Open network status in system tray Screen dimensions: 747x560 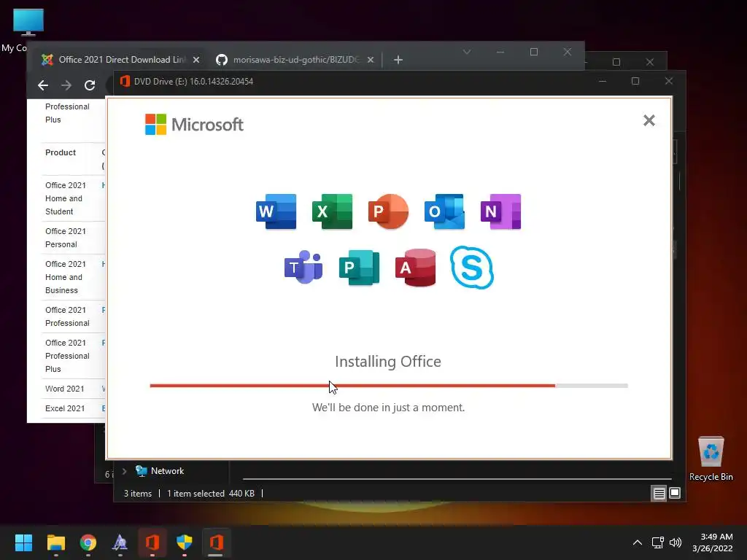click(658, 542)
